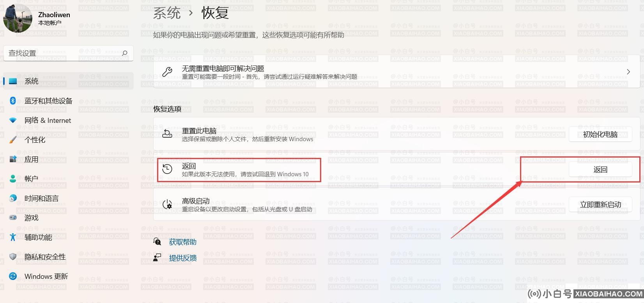Image resolution: width=644 pixels, height=303 pixels.
Task: Click the Wi-Fi network icon in sidebar
Action: [13, 120]
